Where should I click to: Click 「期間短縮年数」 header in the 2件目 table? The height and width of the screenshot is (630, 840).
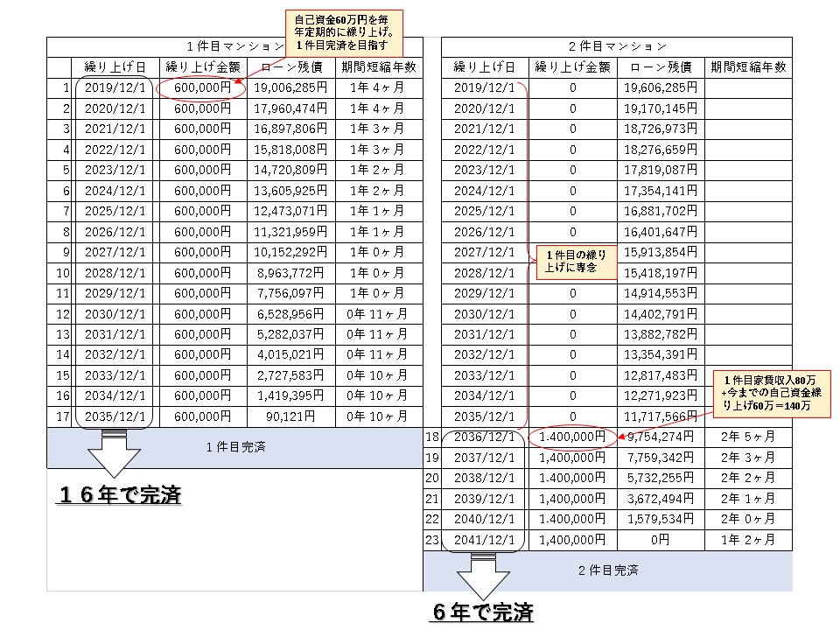coord(748,66)
